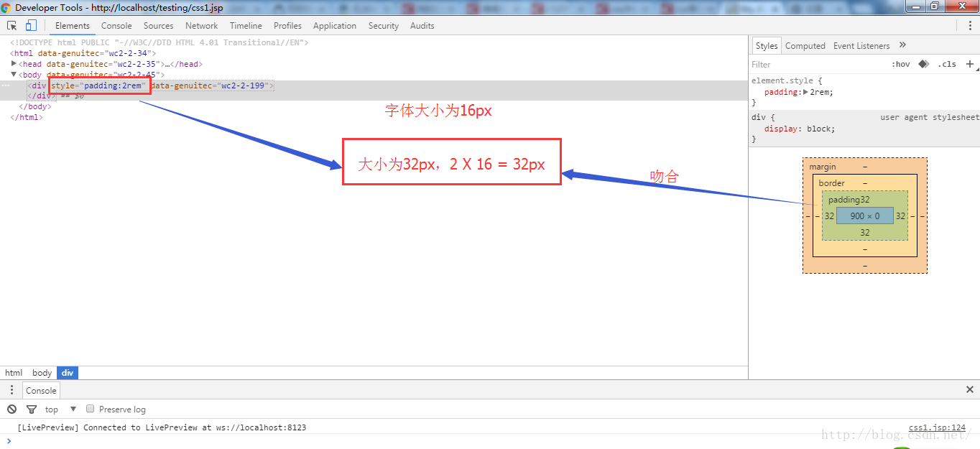Viewport: 980px width, 449px height.
Task: Click the LivePreview connected console message
Action: pyautogui.click(x=162, y=427)
